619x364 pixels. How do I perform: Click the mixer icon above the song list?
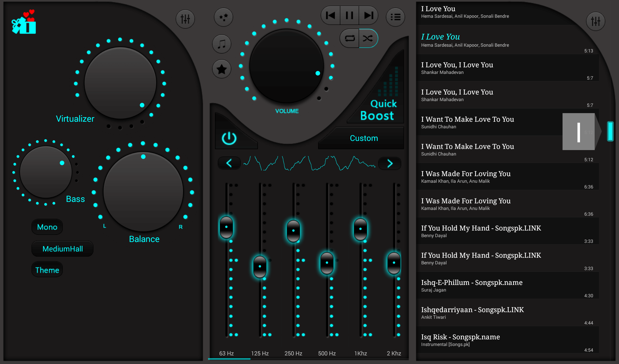596,21
